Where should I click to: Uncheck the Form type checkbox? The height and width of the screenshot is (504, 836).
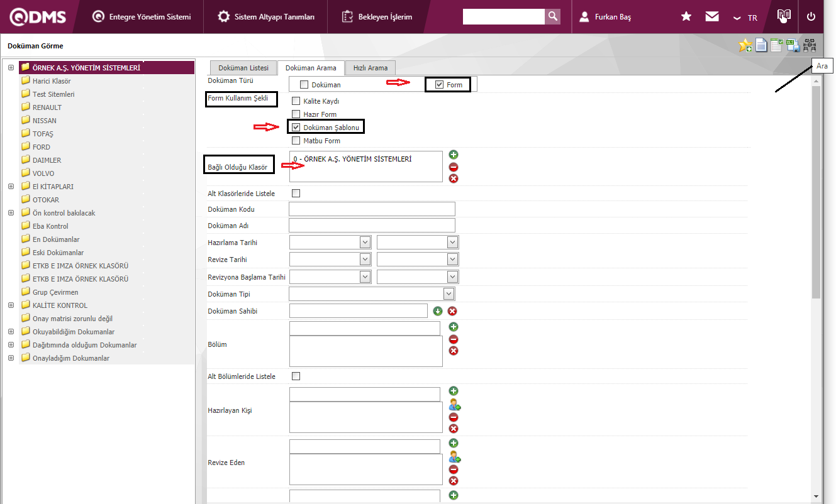coord(440,85)
